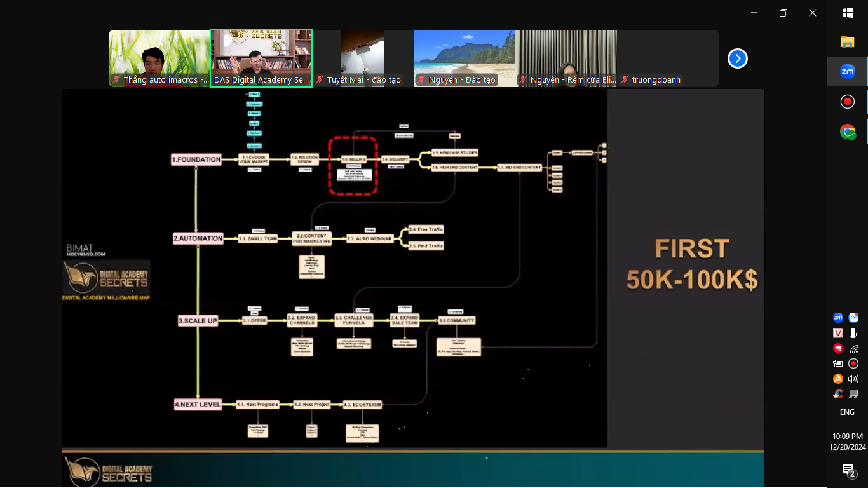868x488 pixels.
Task: Click muted mic icon beside truongdoanh
Action: tap(625, 80)
